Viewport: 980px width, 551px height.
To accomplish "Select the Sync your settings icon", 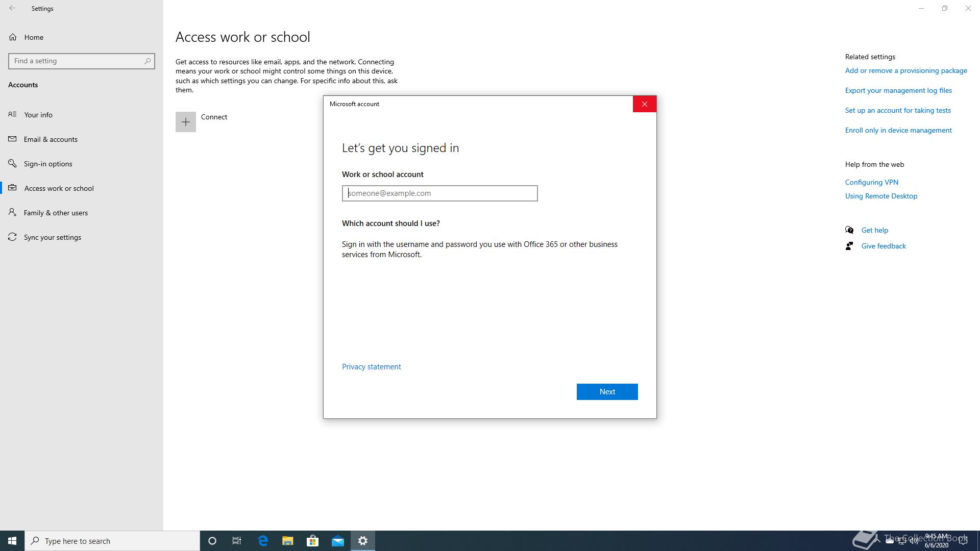I will (x=12, y=237).
